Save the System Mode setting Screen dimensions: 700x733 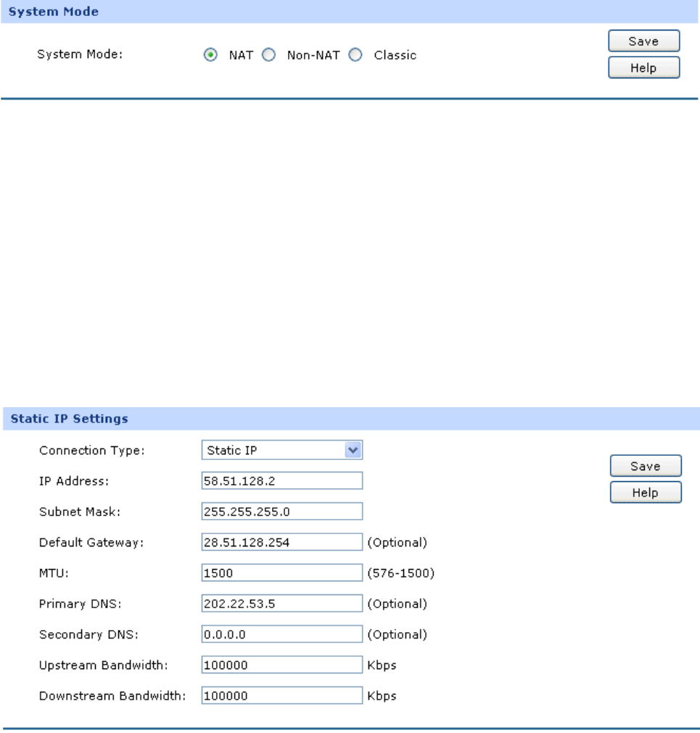643,41
